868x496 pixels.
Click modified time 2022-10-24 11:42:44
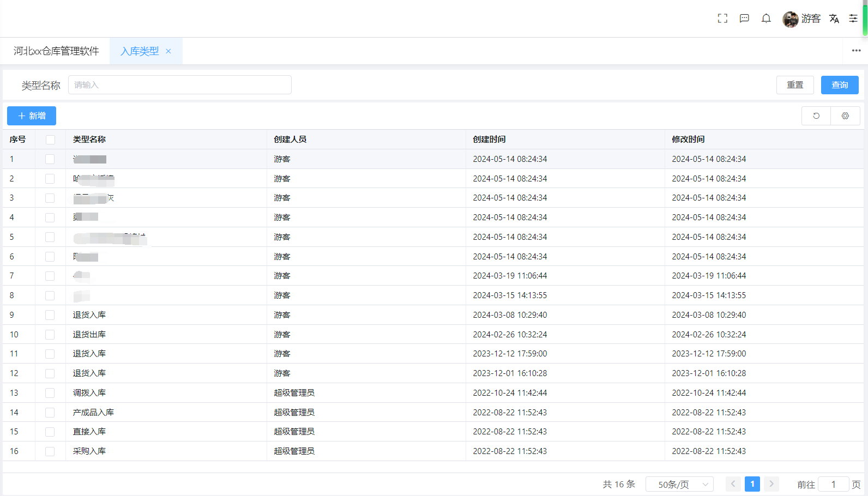click(709, 393)
